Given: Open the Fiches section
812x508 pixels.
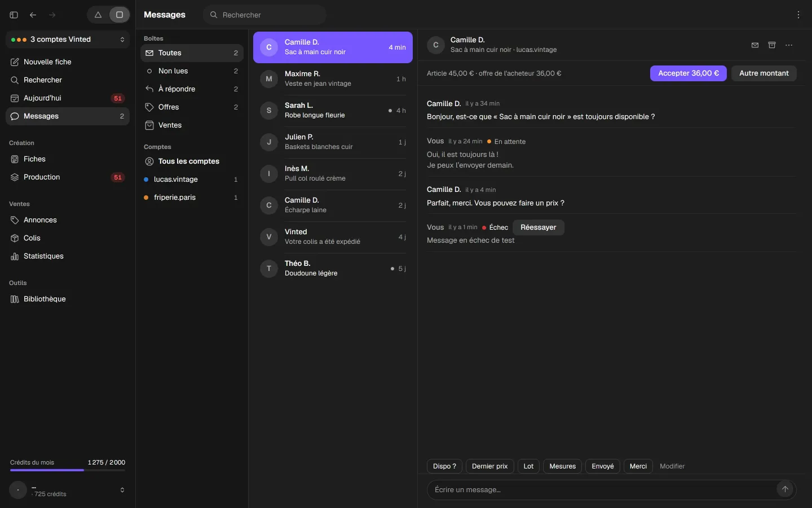Looking at the screenshot, I should [x=68, y=159].
